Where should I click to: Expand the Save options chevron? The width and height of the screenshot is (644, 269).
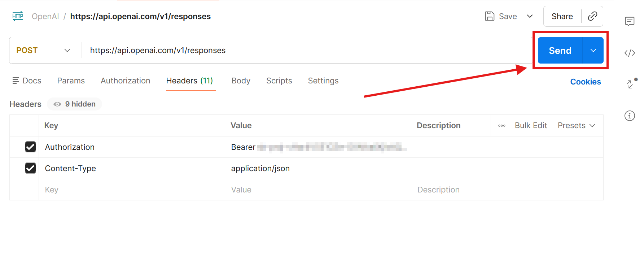(530, 16)
